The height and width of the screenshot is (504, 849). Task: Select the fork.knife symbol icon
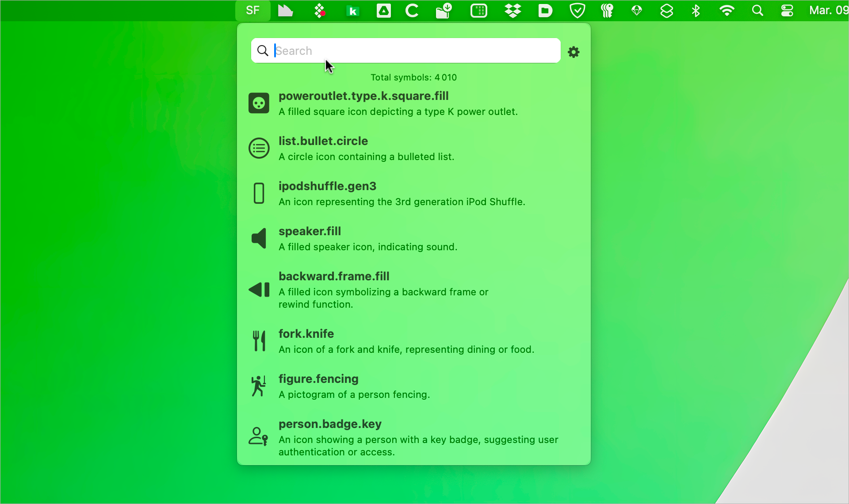pos(259,341)
